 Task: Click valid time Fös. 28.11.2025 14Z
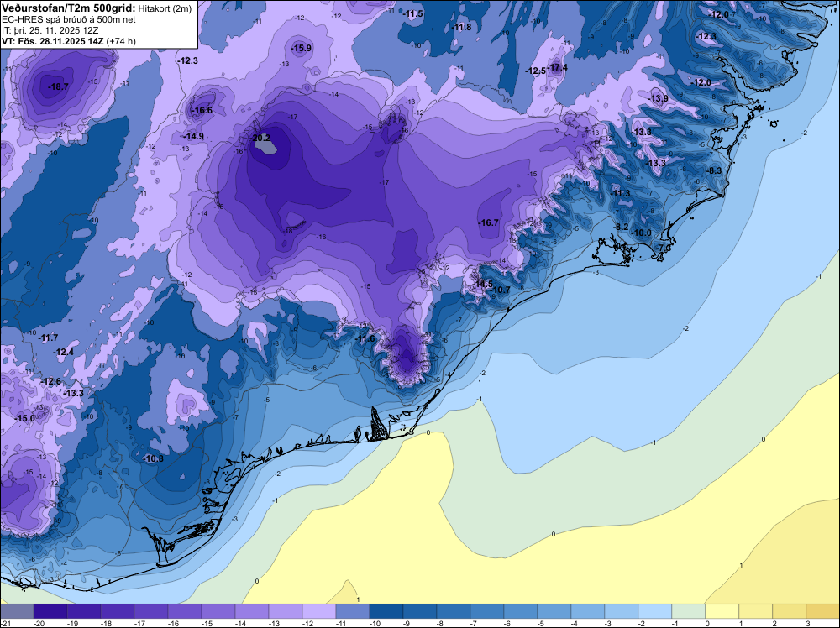click(x=61, y=41)
